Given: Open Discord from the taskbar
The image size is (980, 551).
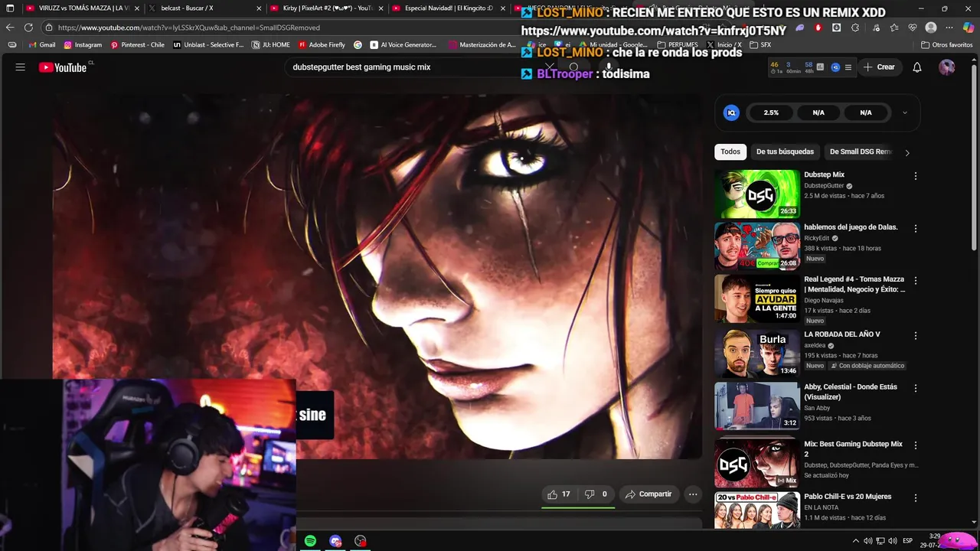Looking at the screenshot, I should click(335, 541).
